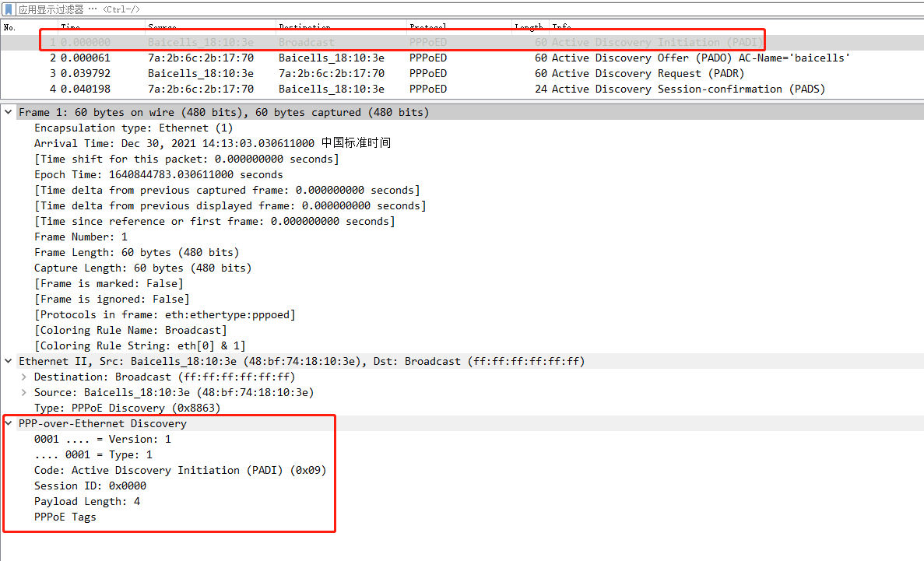Select packet 3 Active Discovery Request row

pyautogui.click(x=462, y=74)
